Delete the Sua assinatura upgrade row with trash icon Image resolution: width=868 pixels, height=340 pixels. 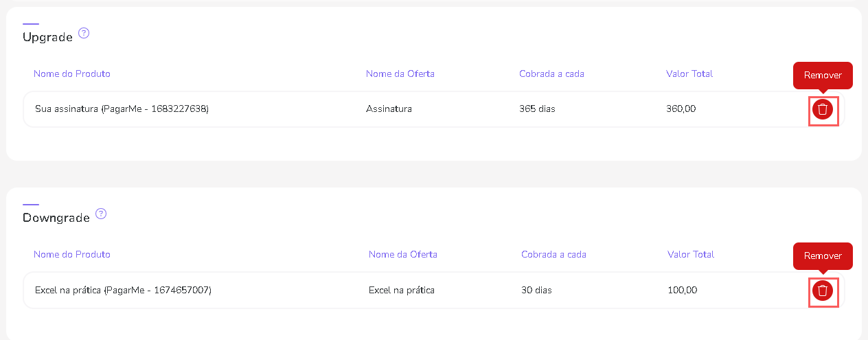pyautogui.click(x=823, y=109)
